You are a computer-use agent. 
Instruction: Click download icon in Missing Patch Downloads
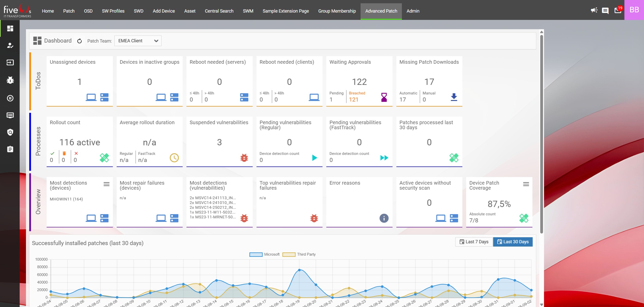click(x=454, y=97)
